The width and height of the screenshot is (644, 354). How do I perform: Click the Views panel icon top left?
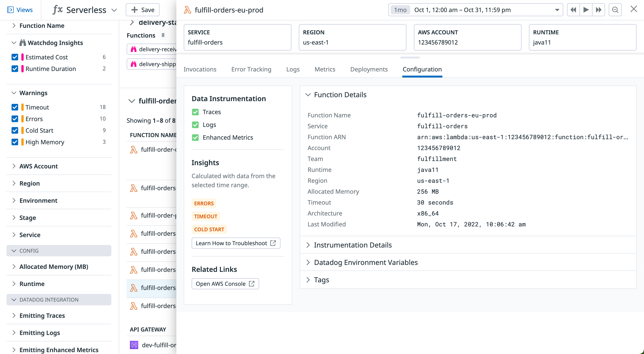coord(11,10)
